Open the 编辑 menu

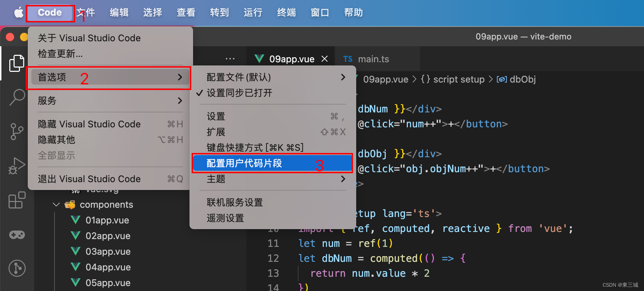(119, 12)
